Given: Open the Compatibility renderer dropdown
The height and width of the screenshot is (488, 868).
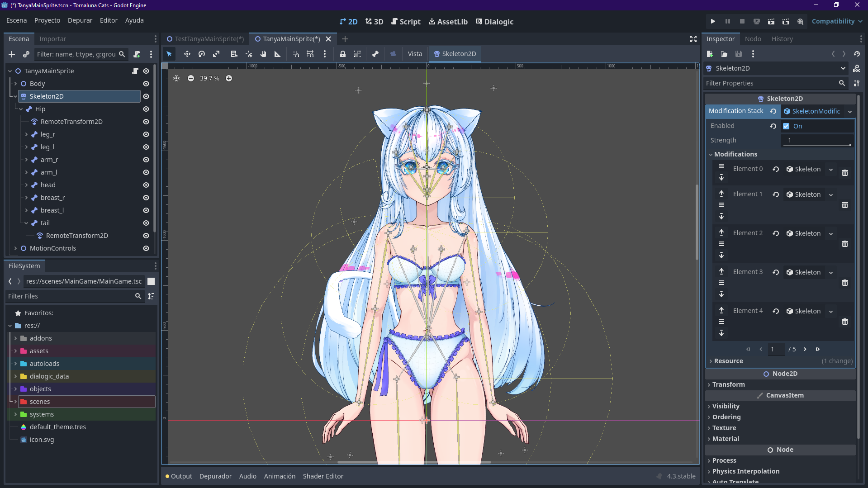Looking at the screenshot, I should tap(836, 21).
